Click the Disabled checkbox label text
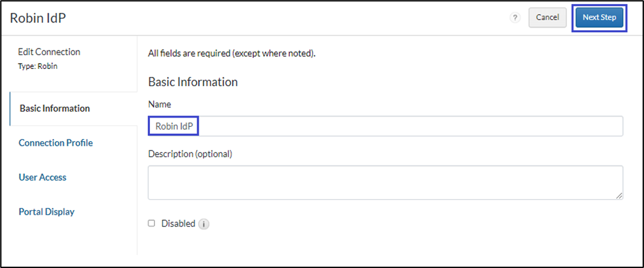This screenshot has width=644, height=268. 178,223
